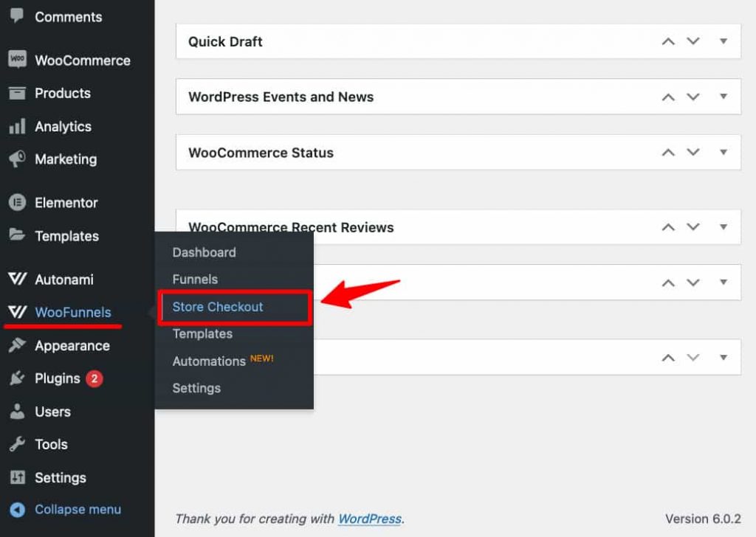Viewport: 756px width, 537px height.
Task: Open the WooCommerce admin menu
Action: 83,60
